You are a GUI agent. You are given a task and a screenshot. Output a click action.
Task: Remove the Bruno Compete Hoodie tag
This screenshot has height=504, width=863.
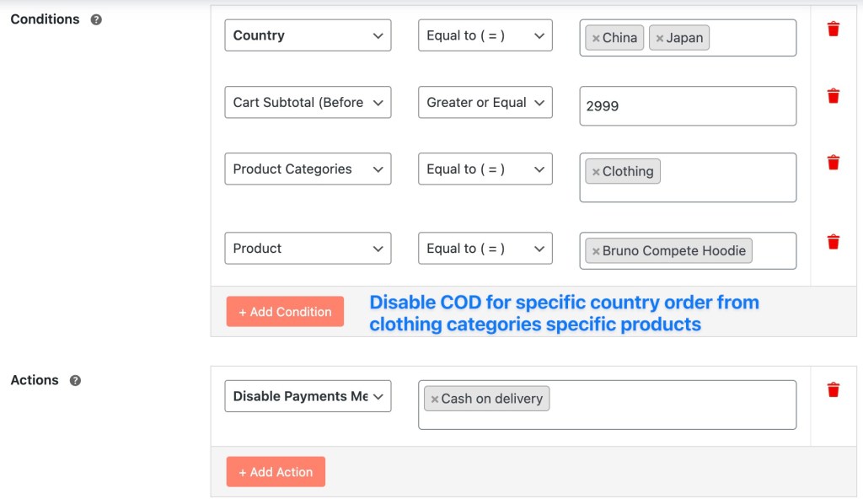coord(596,251)
